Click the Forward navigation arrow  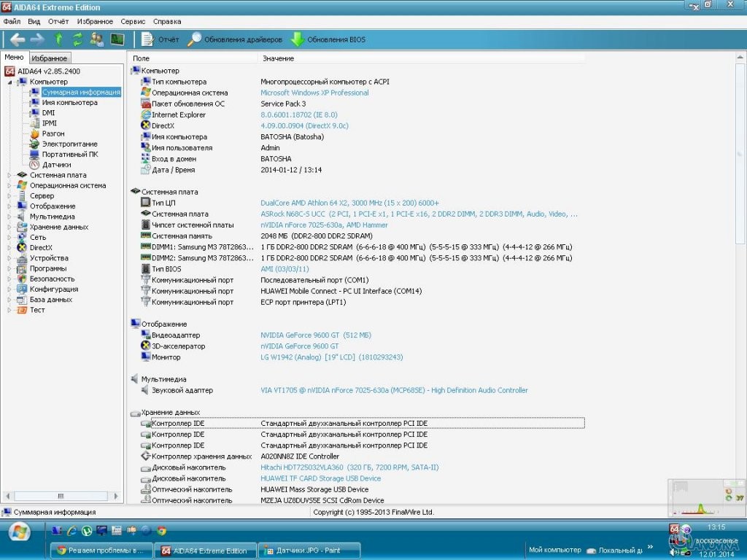[36, 39]
